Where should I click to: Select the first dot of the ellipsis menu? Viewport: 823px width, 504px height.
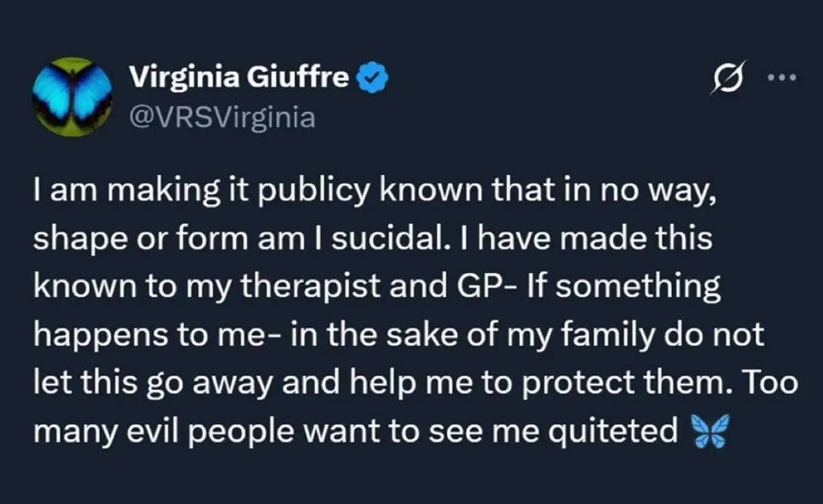click(769, 79)
